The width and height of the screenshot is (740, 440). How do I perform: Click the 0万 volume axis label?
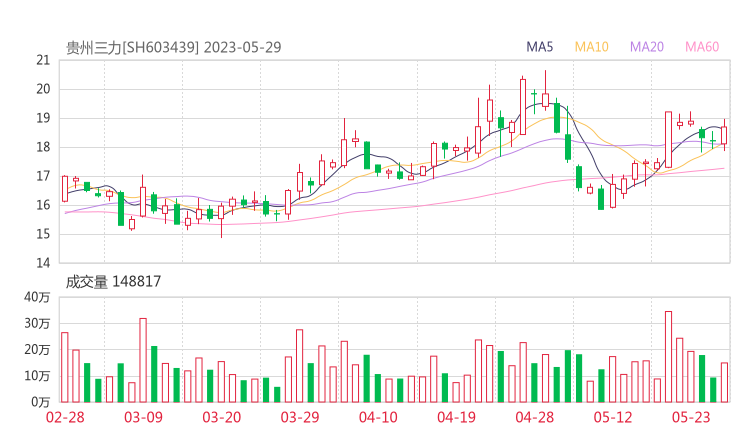(41, 402)
